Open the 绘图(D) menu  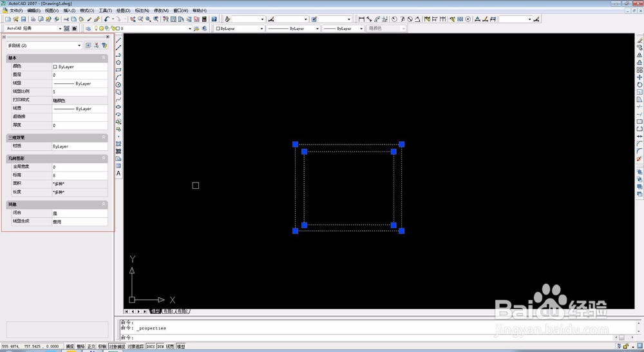pyautogui.click(x=123, y=10)
